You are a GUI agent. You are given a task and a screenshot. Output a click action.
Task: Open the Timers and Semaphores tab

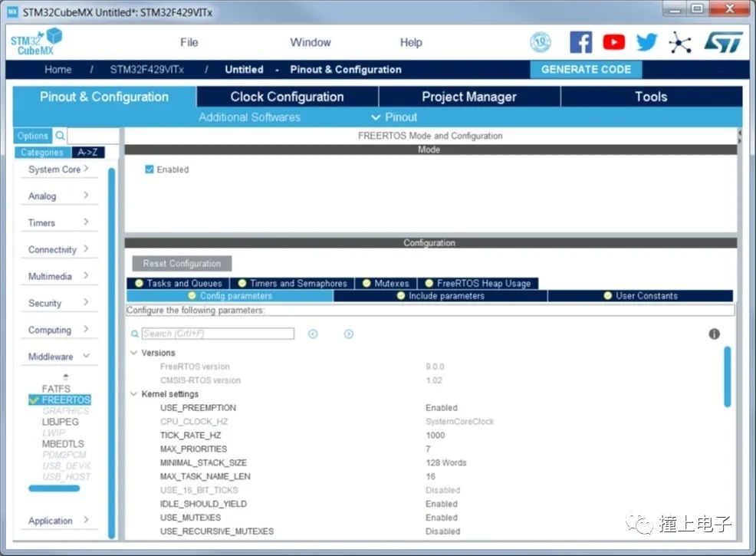293,283
